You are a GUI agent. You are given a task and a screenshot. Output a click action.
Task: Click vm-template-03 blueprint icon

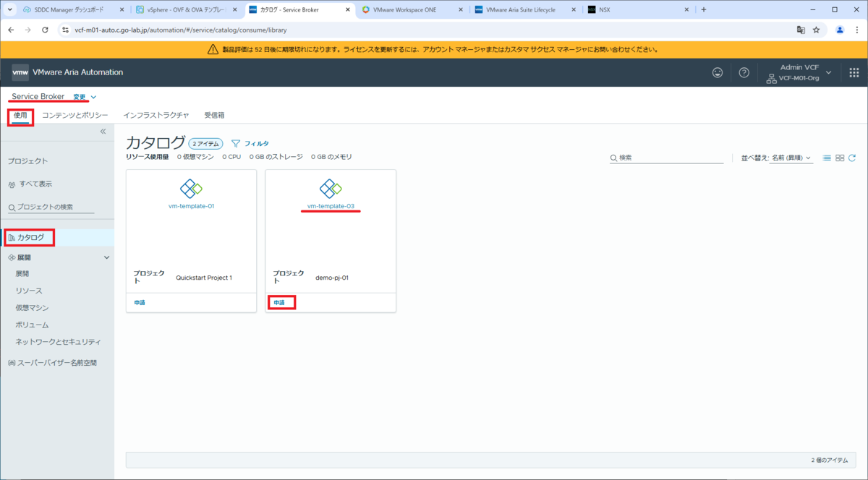point(331,189)
